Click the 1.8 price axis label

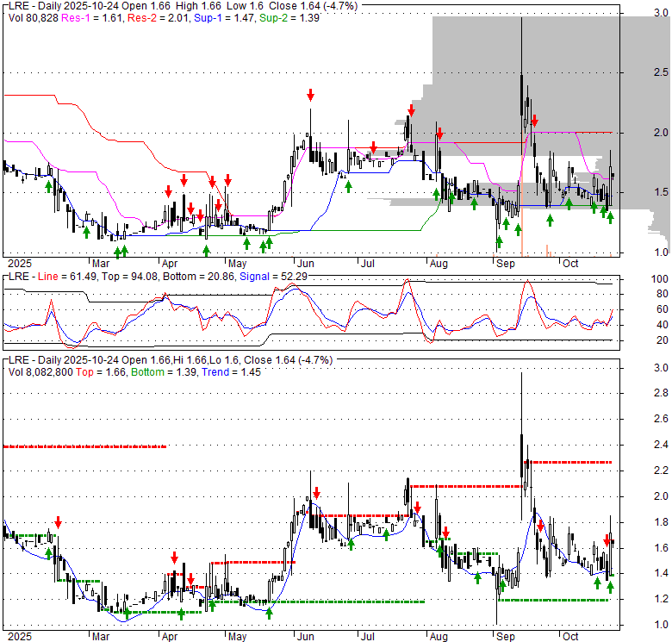pyautogui.click(x=661, y=522)
